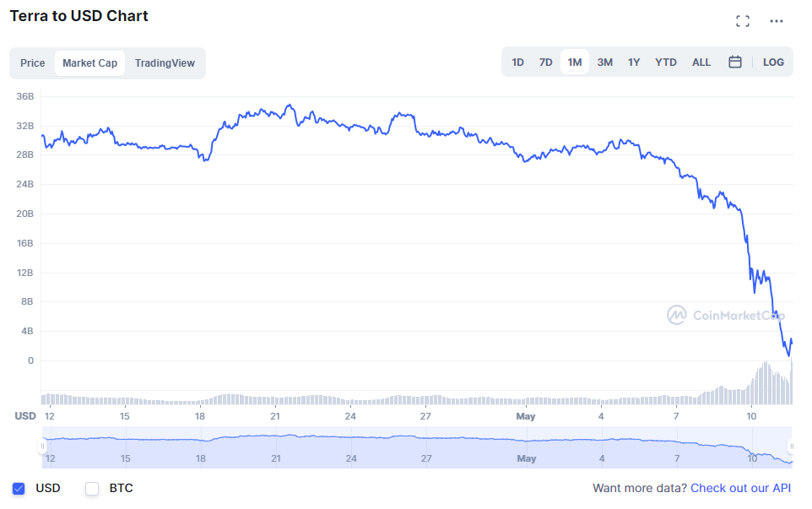Select the 1M time range
The image size is (812, 509).
(575, 62)
